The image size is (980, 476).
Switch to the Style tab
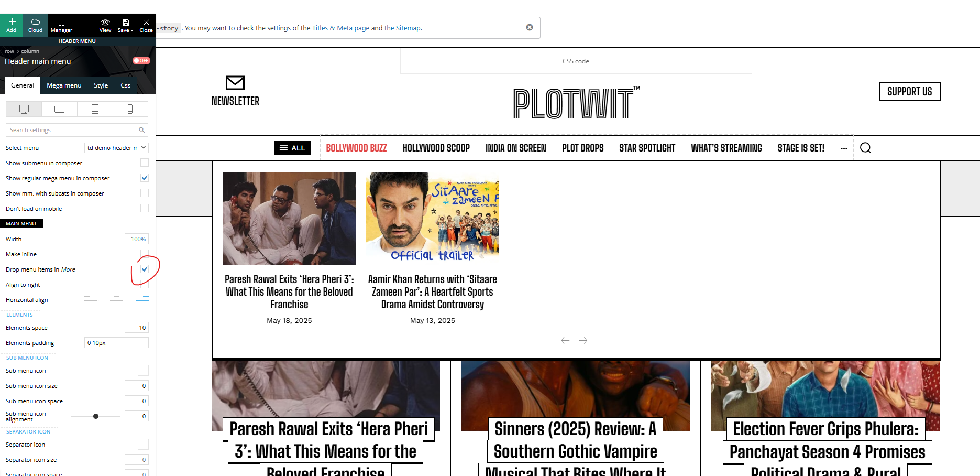101,85
